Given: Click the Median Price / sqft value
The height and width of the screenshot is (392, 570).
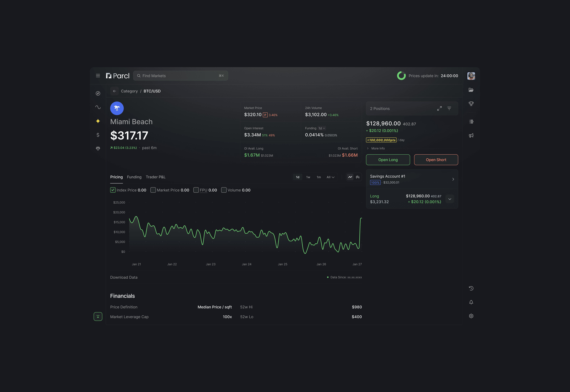Looking at the screenshot, I should 215,307.
